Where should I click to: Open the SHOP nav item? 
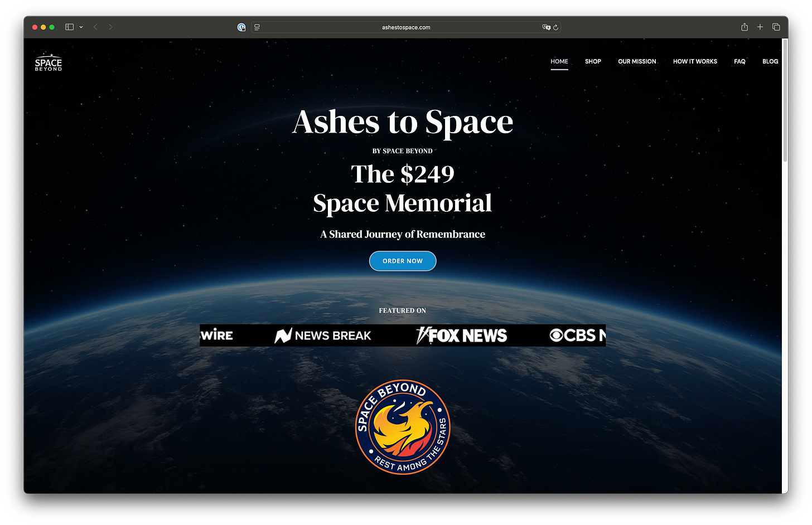click(593, 61)
